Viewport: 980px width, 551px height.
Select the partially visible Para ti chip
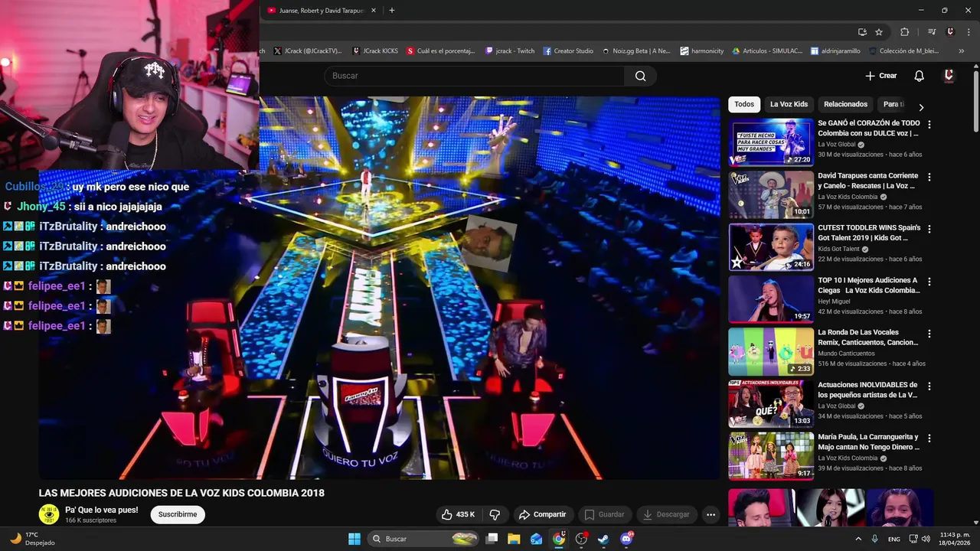(892, 104)
